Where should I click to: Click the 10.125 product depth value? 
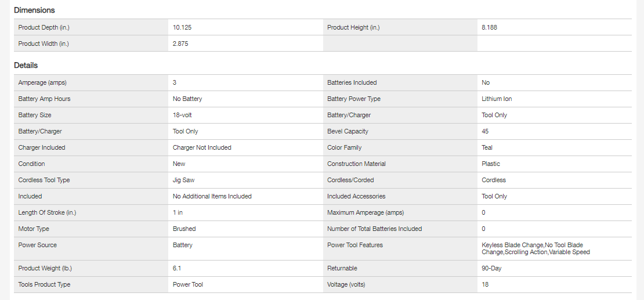tap(182, 27)
